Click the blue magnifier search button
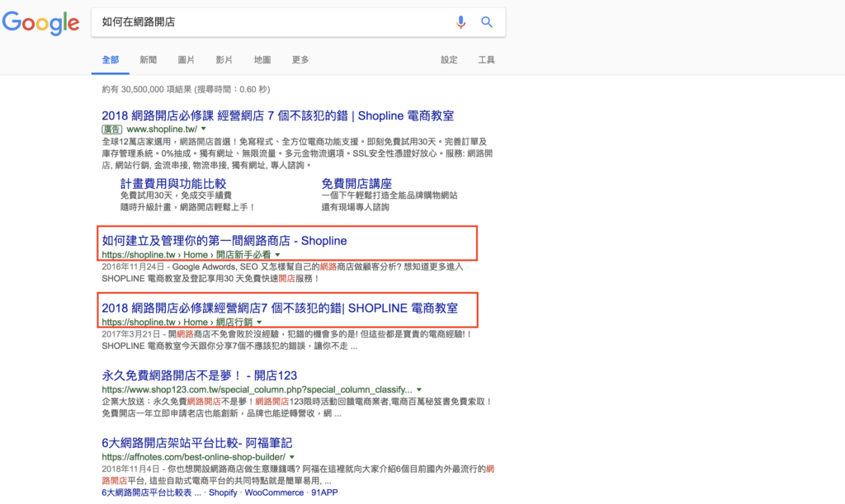 (487, 22)
